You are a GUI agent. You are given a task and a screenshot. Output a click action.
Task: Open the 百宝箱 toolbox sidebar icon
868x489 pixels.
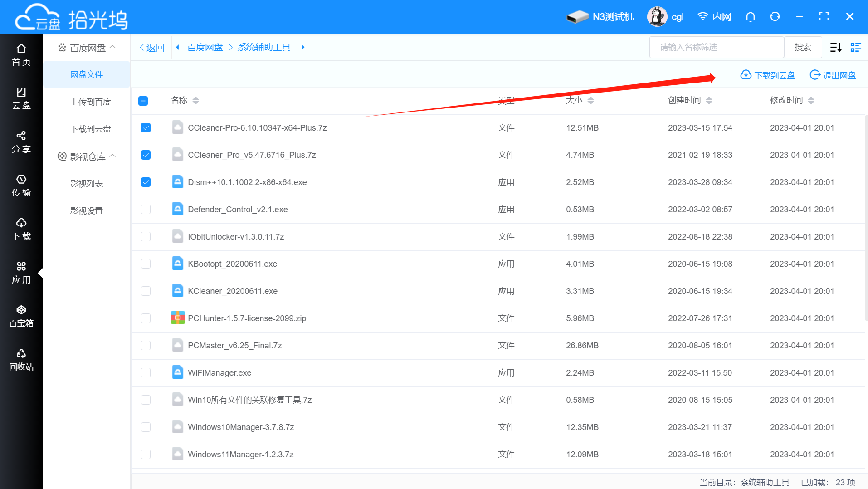tap(21, 316)
